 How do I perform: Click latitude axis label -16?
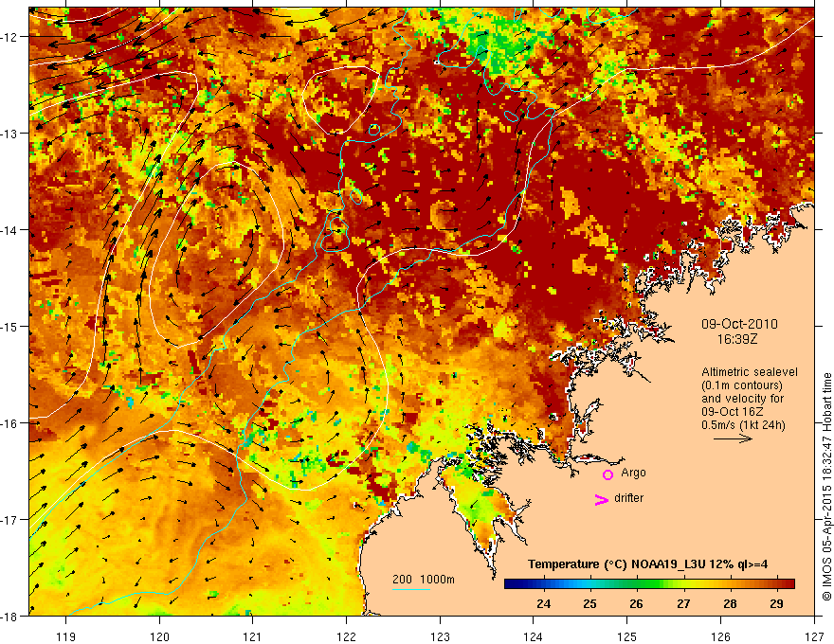click(x=9, y=423)
